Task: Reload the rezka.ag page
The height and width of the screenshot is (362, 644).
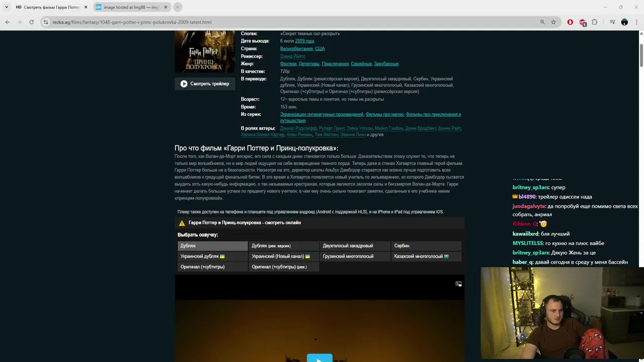Action: pyautogui.click(x=31, y=22)
